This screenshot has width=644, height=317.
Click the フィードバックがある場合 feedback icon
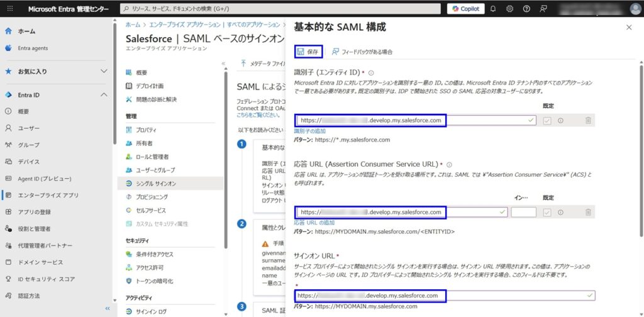(336, 52)
